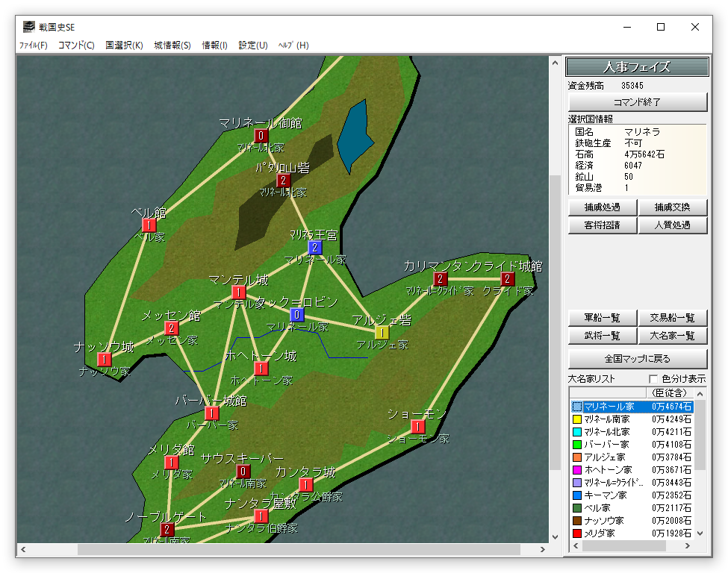Open the 武将一覧 list button
The width and height of the screenshot is (728, 573).
[x=602, y=337]
